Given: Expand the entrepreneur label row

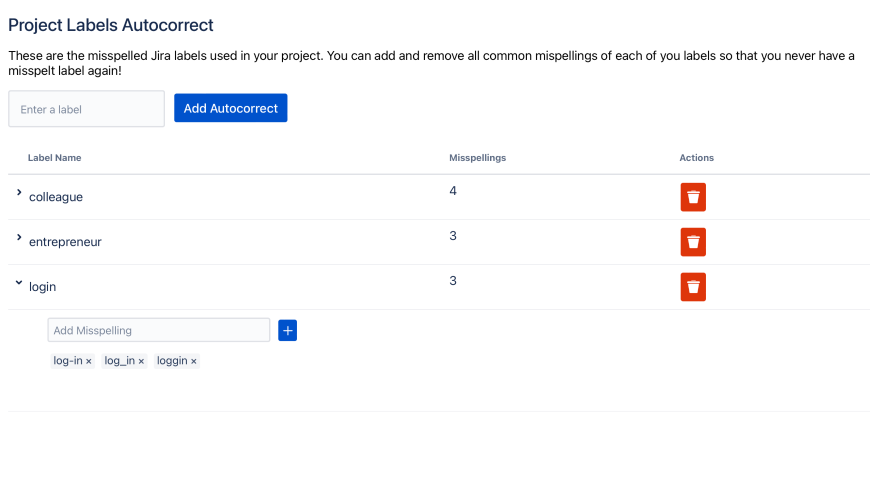Looking at the screenshot, I should click(x=19, y=237).
